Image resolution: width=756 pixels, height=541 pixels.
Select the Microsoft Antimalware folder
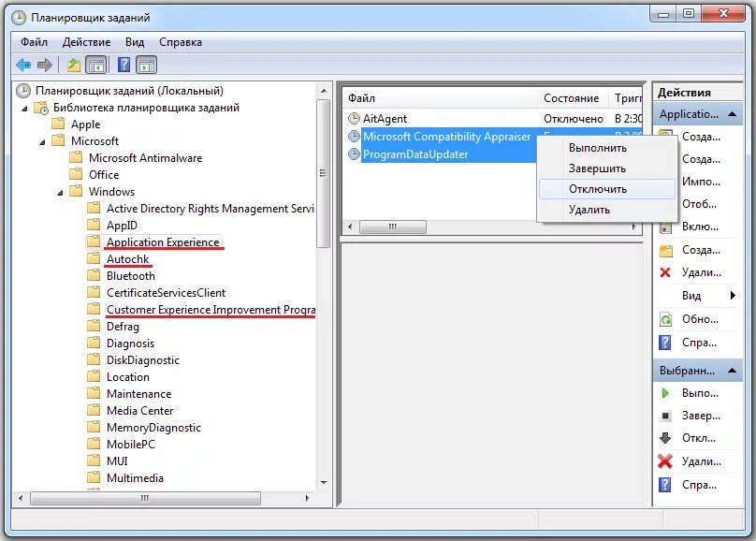[145, 157]
